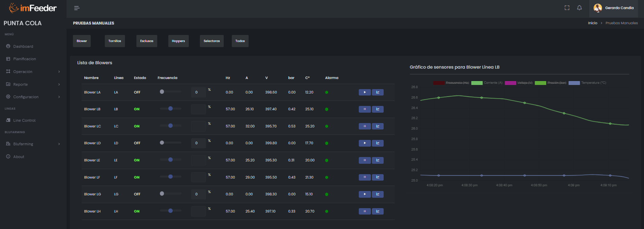This screenshot has height=229, width=644.
Task: Expand the Operación sidebar menu
Action: [x=33, y=72]
